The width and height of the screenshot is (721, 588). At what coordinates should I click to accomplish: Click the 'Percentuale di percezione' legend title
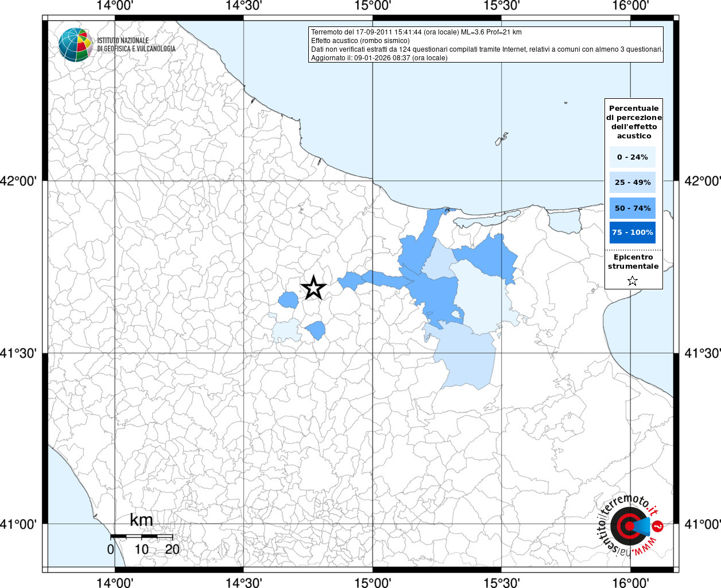[634, 122]
